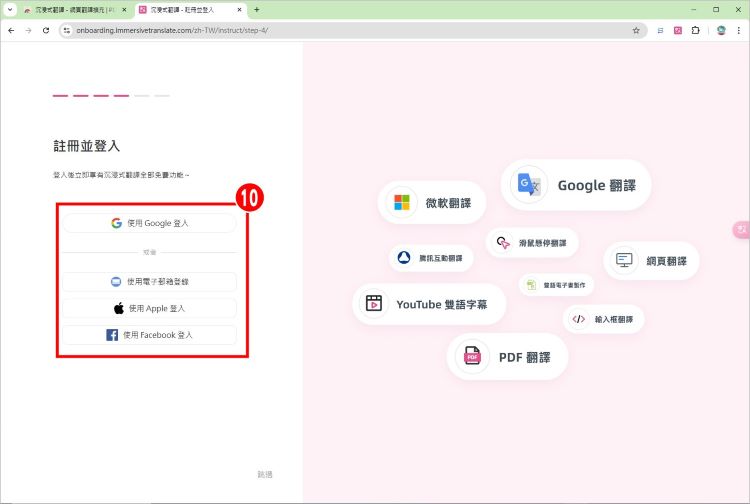Choose the email login button
Viewport: 750px width, 504px height.
click(149, 282)
